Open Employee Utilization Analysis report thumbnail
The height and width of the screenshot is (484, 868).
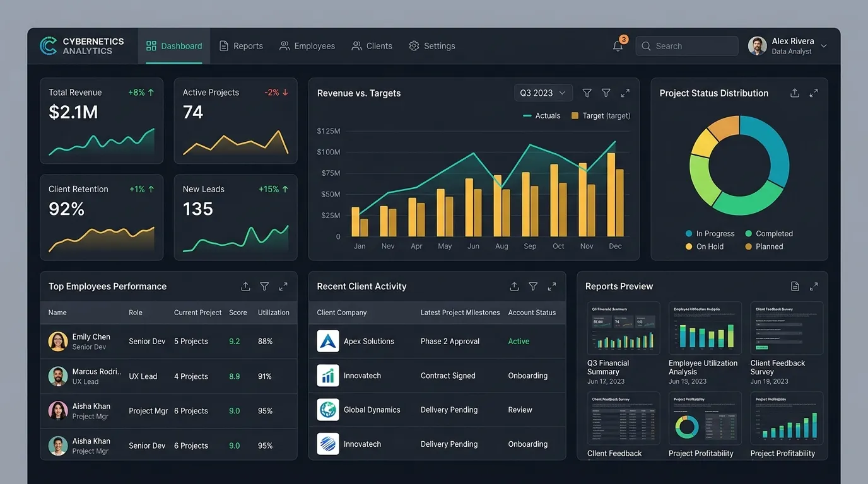click(x=705, y=328)
